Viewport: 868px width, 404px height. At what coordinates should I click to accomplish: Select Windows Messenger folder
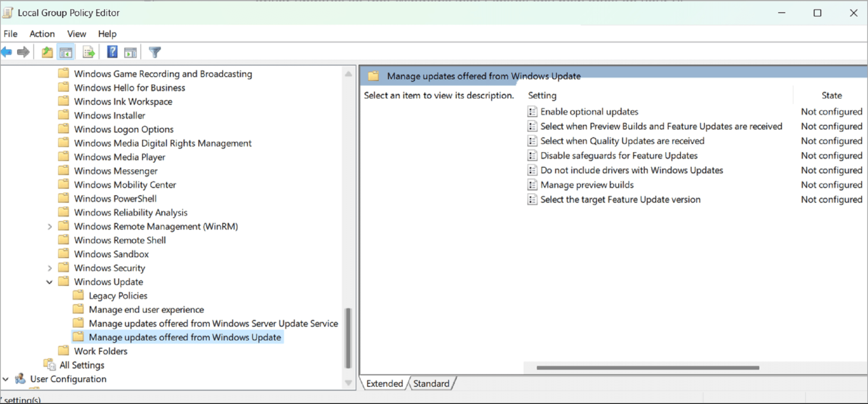coord(116,171)
